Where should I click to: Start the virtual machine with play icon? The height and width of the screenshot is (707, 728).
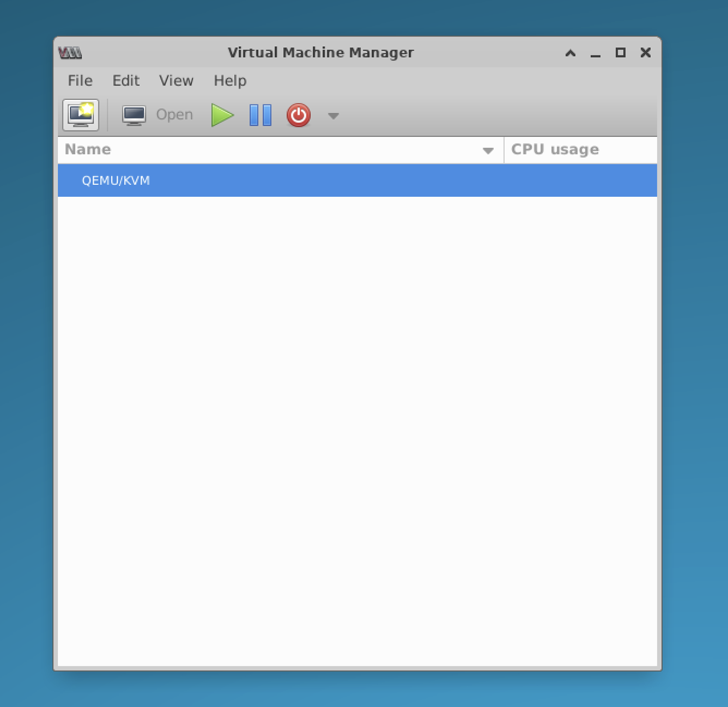[x=222, y=115]
